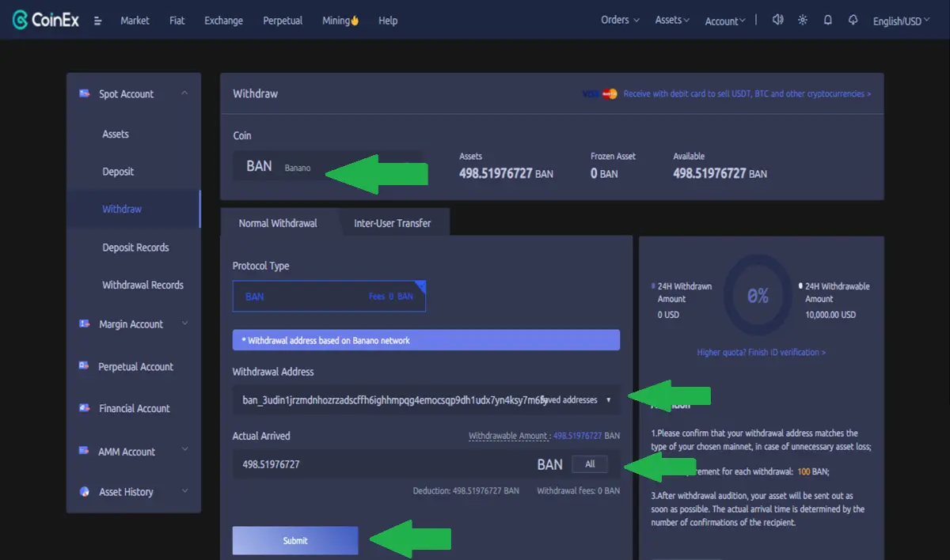Click the Asset History pie icon
950x560 pixels.
point(85,491)
